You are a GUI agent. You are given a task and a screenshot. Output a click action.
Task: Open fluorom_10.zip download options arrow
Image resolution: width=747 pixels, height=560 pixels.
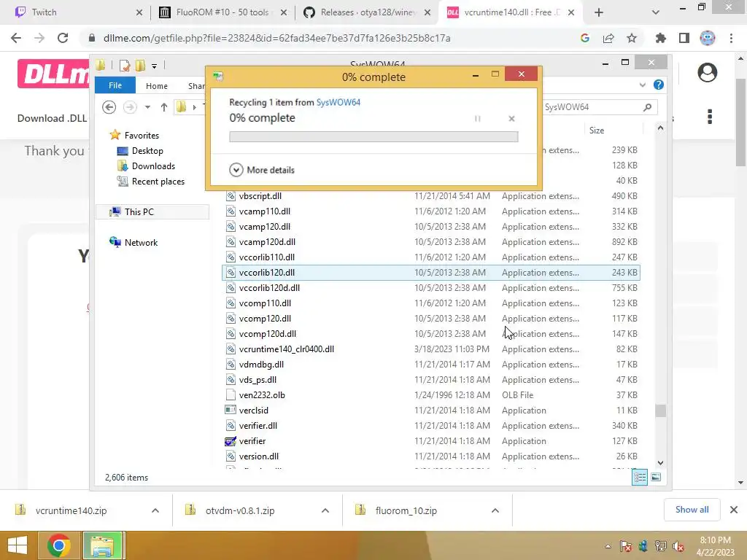coord(495,510)
